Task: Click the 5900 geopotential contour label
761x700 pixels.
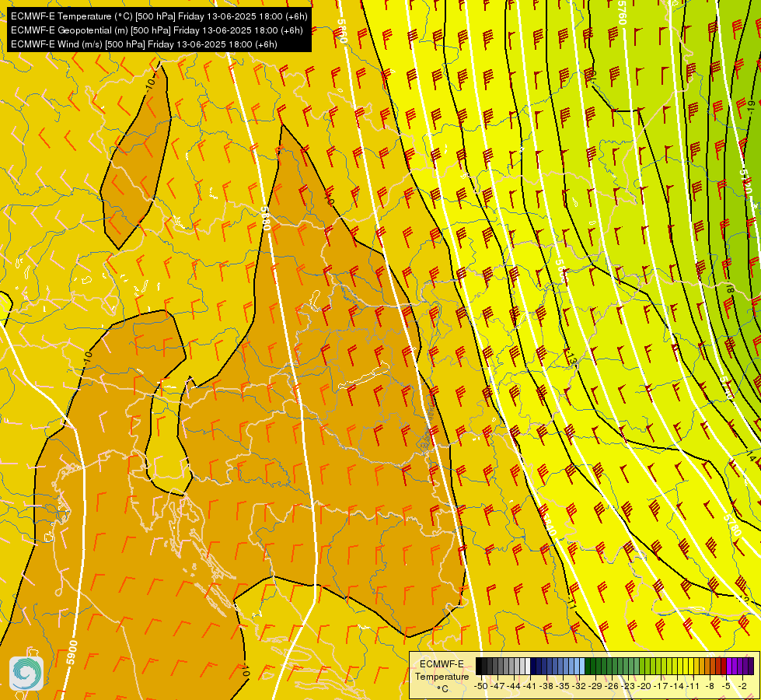Action: 72,653
